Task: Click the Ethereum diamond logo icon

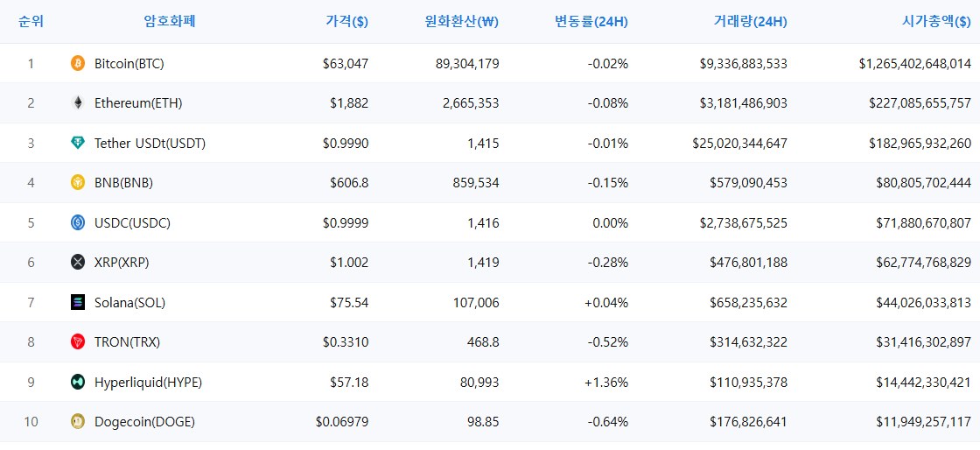Action: pyautogui.click(x=78, y=103)
